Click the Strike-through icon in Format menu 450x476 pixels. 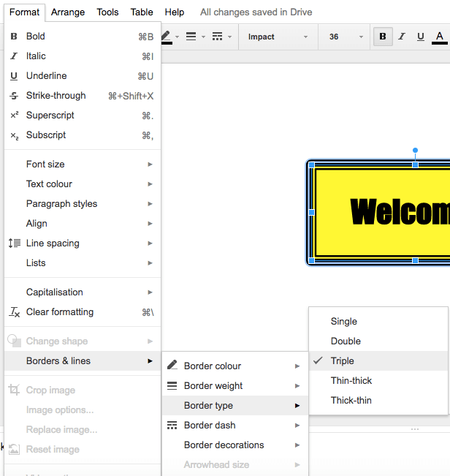[x=15, y=96]
